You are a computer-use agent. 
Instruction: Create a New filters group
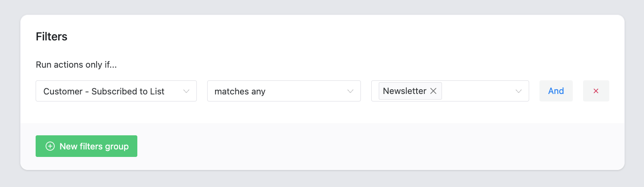86,146
